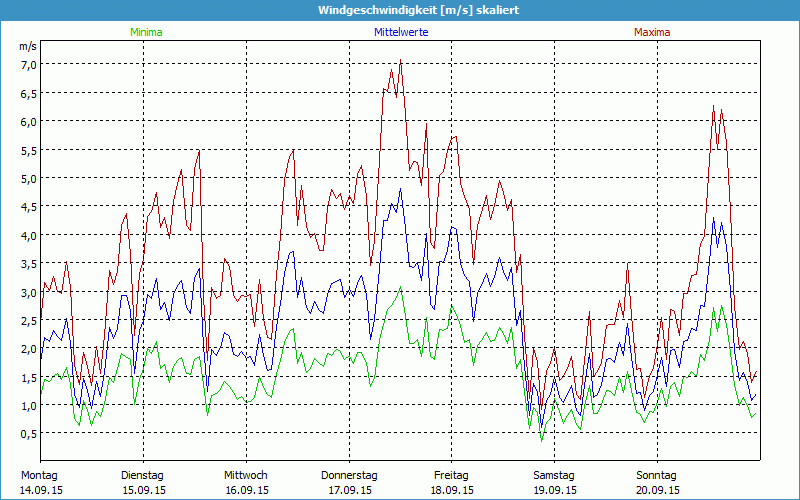Screen dimensions: 800x500
Task: Click the Samstag day label
Action: point(554,476)
